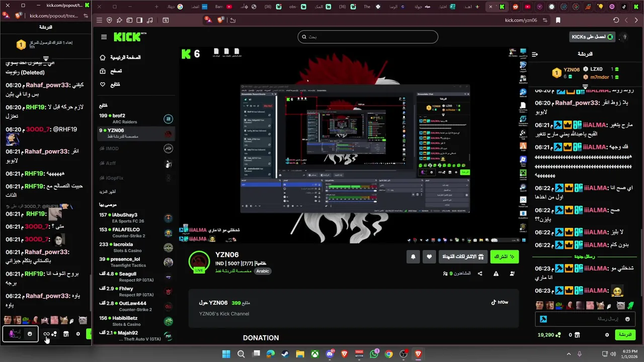644x362 pixels.
Task: Open FALAFELCO recommended channel
Action: pos(136,233)
